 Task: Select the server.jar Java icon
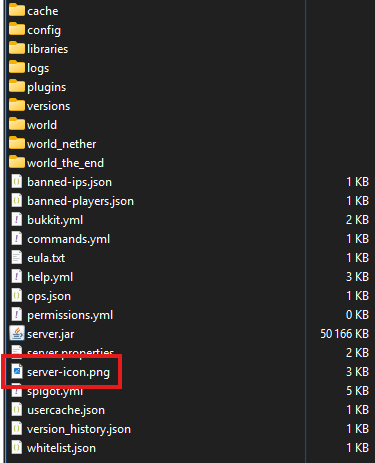pyautogui.click(x=17, y=333)
